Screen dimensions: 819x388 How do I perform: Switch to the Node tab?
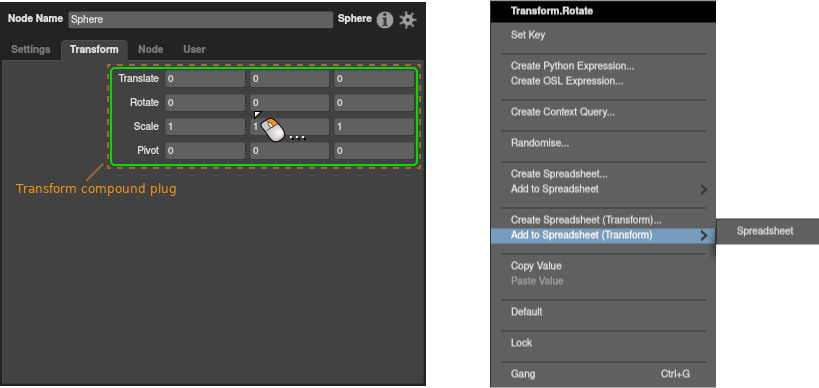(150, 49)
